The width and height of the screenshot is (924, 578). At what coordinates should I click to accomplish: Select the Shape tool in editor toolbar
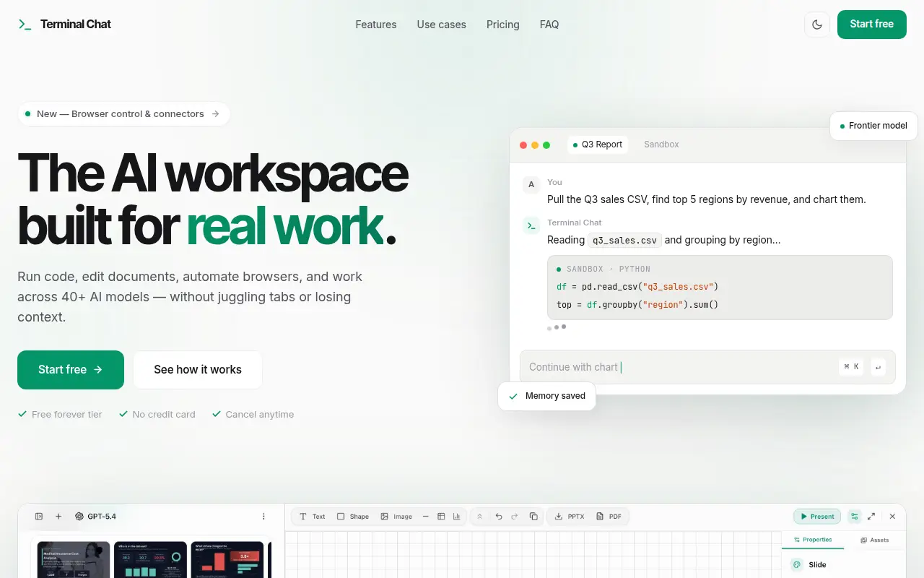pyautogui.click(x=353, y=517)
